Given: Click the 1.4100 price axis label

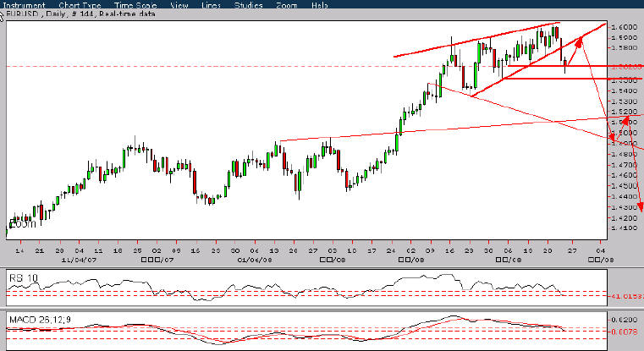Looking at the screenshot, I should [x=625, y=228].
